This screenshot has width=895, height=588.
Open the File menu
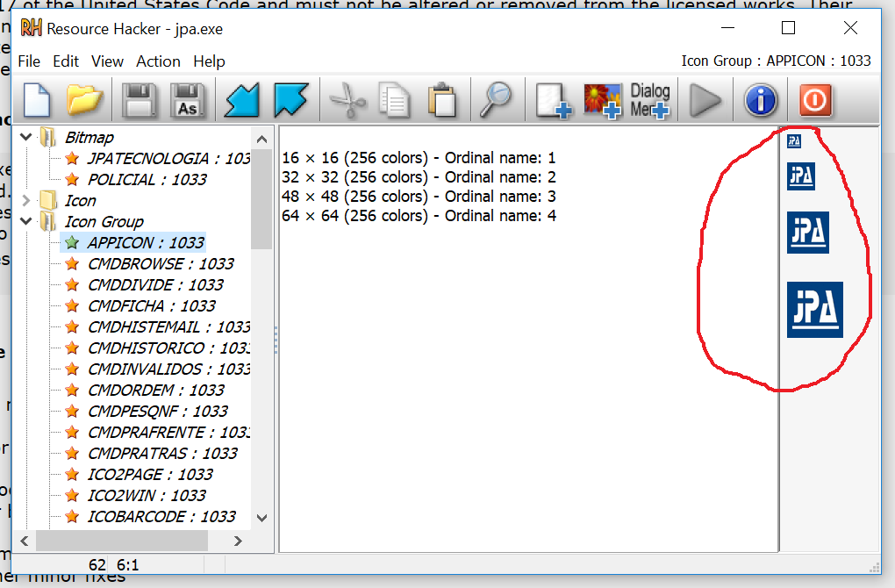pyautogui.click(x=29, y=61)
